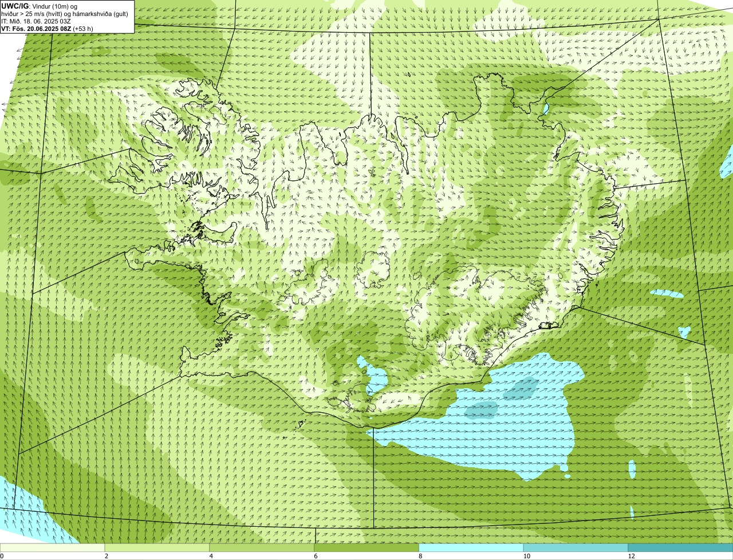Click the legend label '6'

coord(316,556)
